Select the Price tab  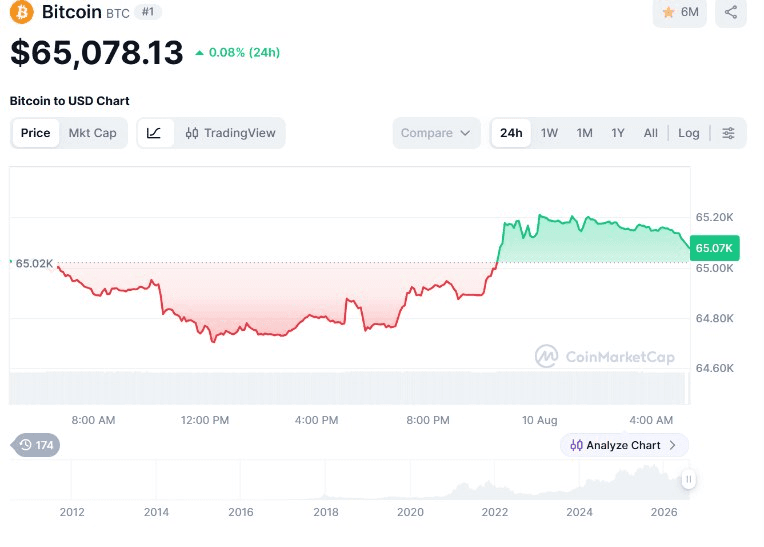[x=36, y=133]
